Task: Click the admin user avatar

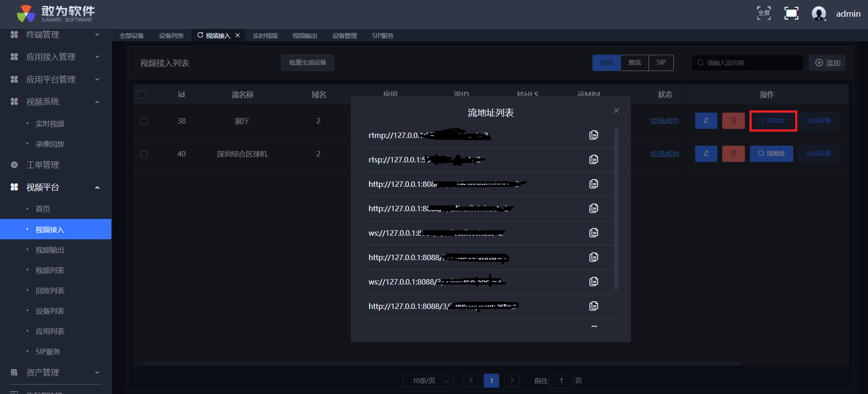Action: [818, 14]
